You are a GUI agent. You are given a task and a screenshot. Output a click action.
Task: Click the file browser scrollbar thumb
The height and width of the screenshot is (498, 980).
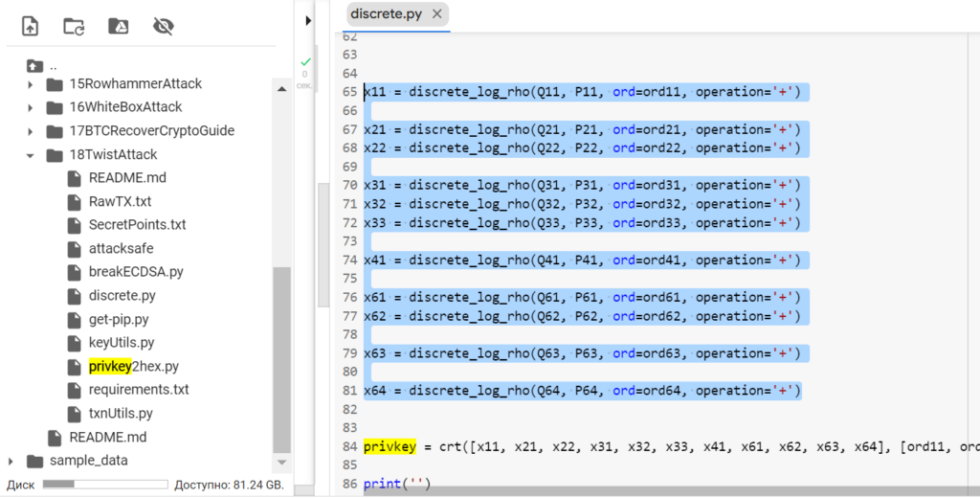coord(282,360)
